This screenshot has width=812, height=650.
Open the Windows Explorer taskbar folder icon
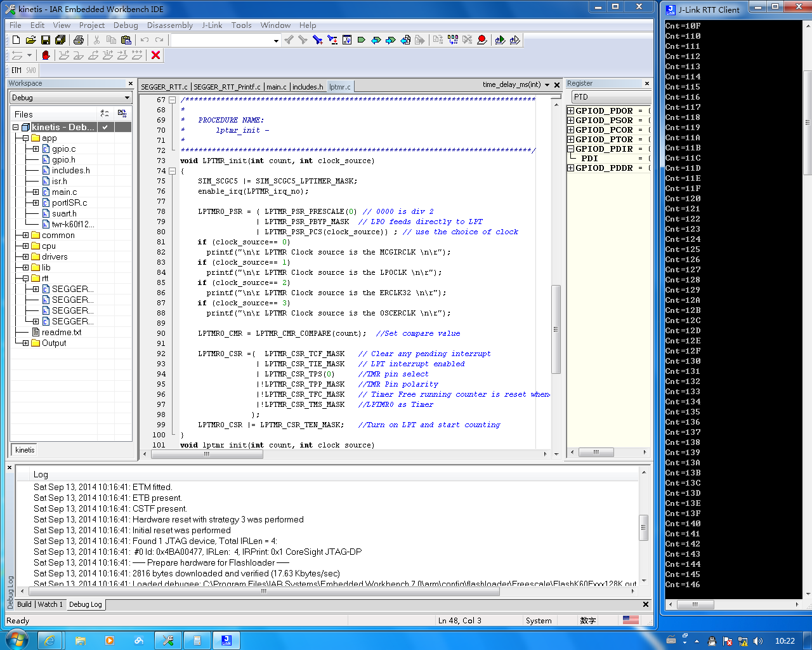(81, 640)
